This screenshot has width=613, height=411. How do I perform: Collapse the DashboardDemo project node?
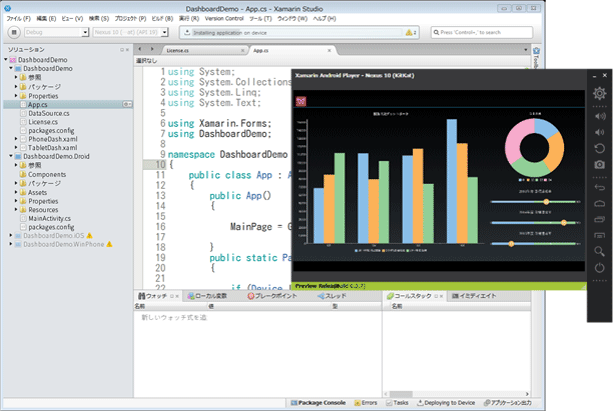[x=11, y=68]
